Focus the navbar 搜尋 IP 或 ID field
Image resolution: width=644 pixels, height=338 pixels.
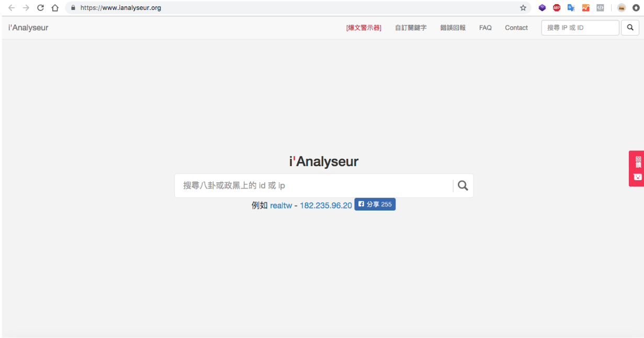click(x=580, y=28)
